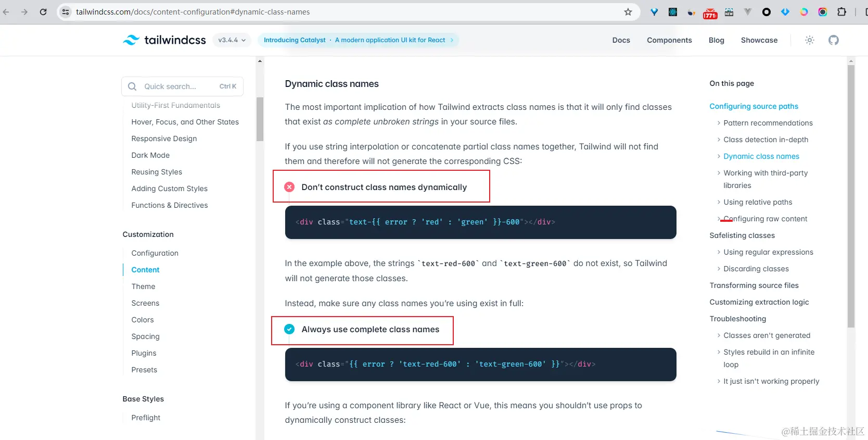Open the v3.4.4 version dropdown

tap(232, 40)
